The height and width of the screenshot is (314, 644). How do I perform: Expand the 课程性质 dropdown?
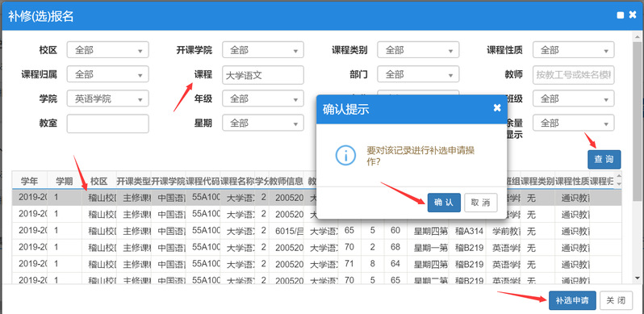tap(573, 50)
